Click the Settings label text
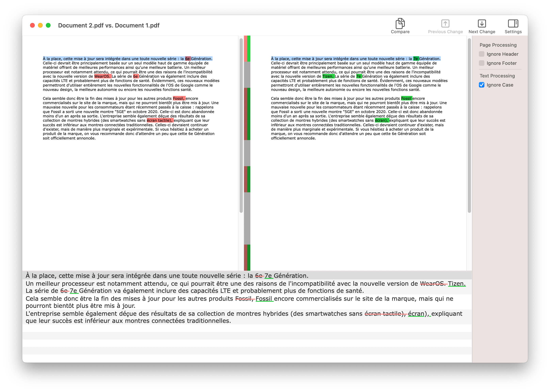This screenshot has height=392, width=550. tap(513, 32)
